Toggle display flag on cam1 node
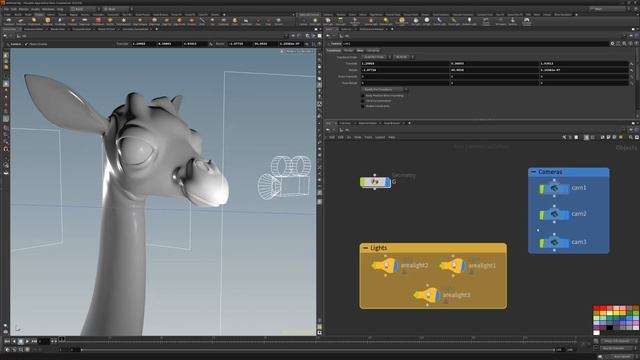Viewport: 640px width, 360px height. click(566, 188)
